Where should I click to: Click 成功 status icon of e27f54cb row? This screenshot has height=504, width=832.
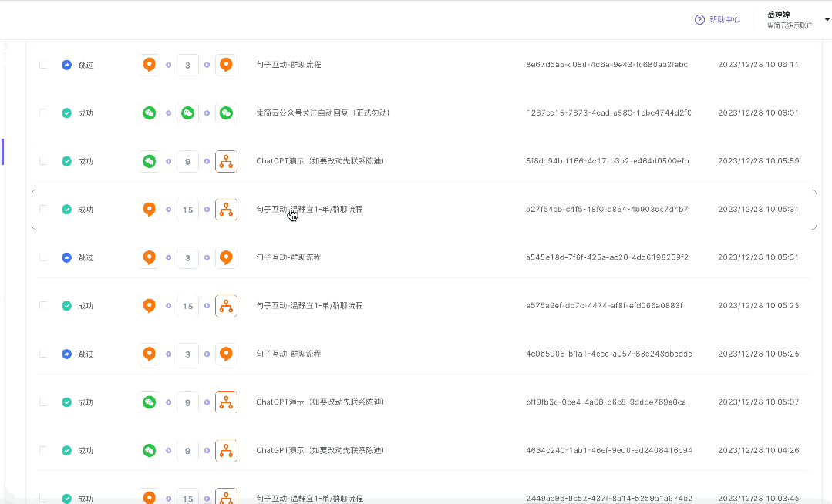click(x=66, y=209)
